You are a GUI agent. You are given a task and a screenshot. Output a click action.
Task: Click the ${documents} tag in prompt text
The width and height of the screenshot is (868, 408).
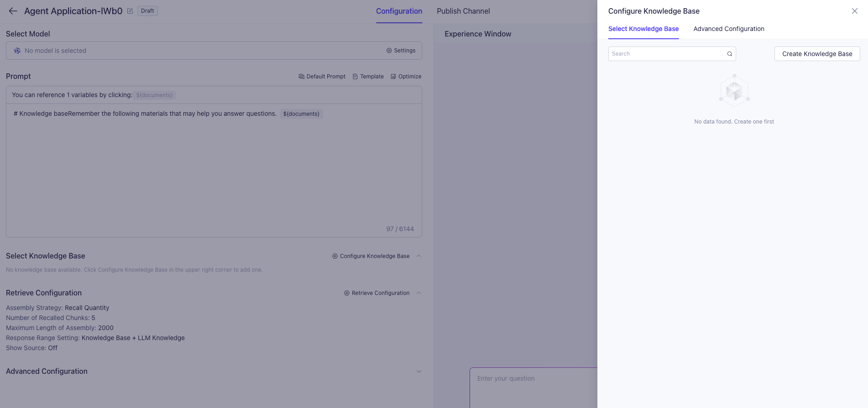[301, 114]
